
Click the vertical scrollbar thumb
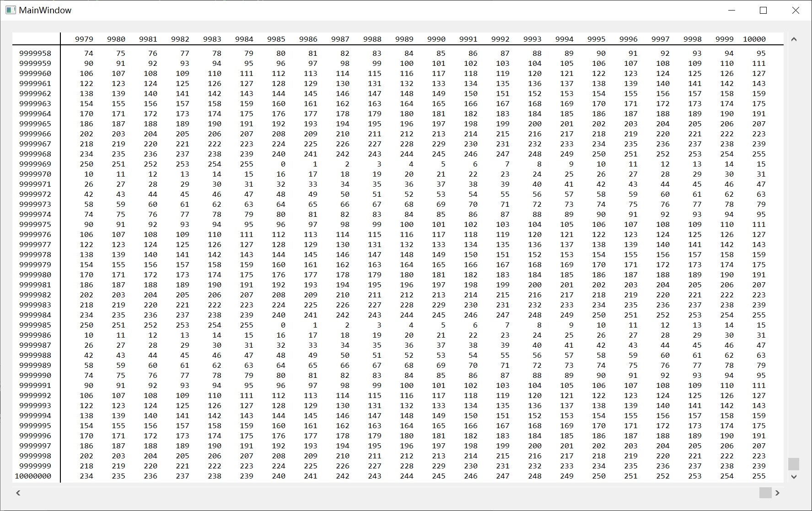[x=794, y=464]
